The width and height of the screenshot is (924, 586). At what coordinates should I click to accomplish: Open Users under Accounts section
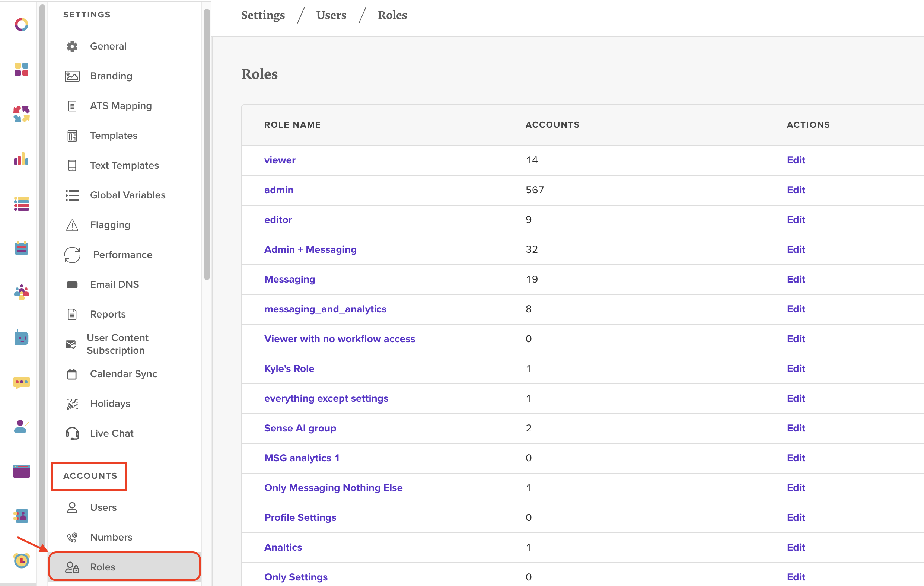coord(103,507)
